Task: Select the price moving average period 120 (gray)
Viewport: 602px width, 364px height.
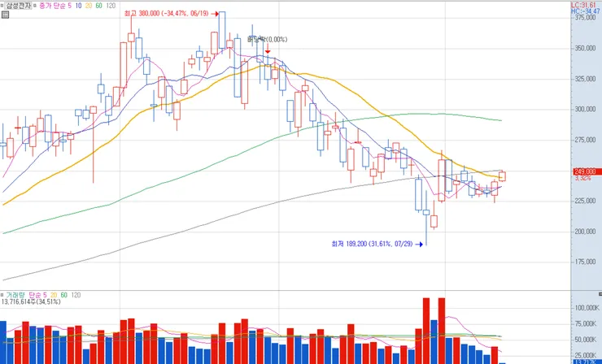Action: coord(111,6)
